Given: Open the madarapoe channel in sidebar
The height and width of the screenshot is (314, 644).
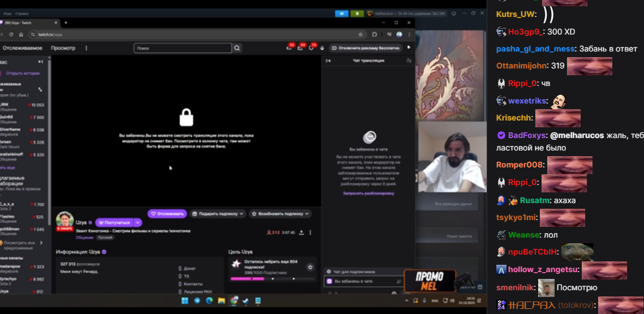Looking at the screenshot, I should point(23,268).
